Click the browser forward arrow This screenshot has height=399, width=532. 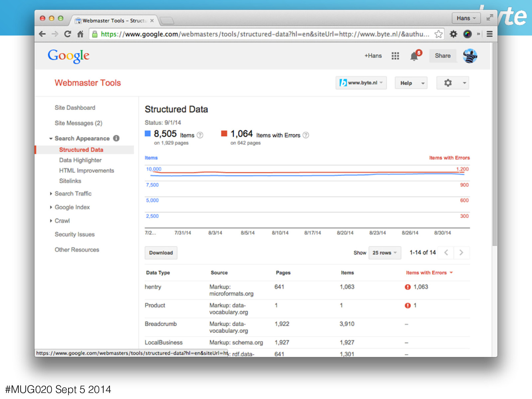coord(55,34)
